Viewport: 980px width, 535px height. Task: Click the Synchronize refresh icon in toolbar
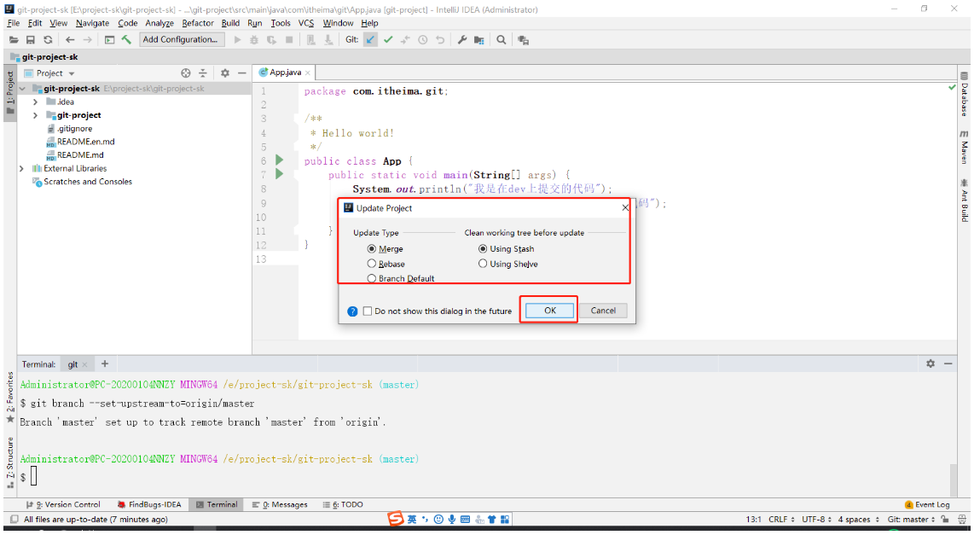click(x=48, y=40)
